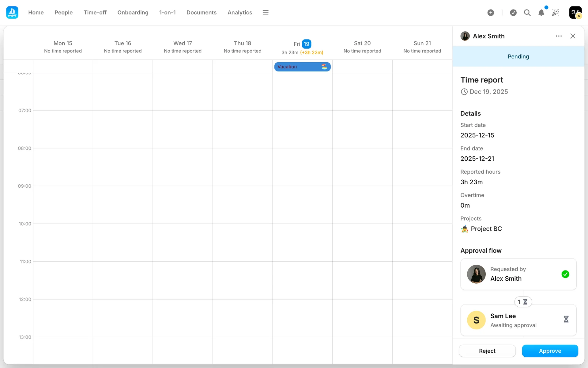588x368 pixels.
Task: Click the Project BC project link
Action: (486, 229)
